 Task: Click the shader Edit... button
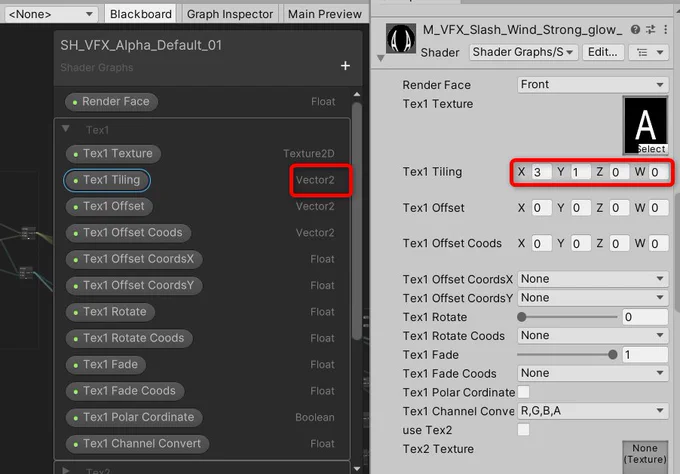tap(603, 52)
